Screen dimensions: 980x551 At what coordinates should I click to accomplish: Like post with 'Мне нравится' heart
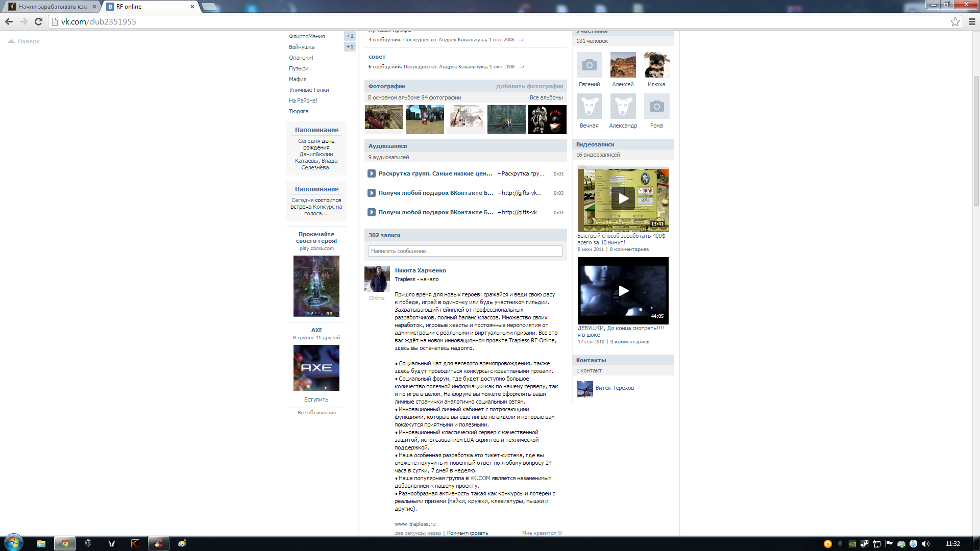pyautogui.click(x=542, y=533)
